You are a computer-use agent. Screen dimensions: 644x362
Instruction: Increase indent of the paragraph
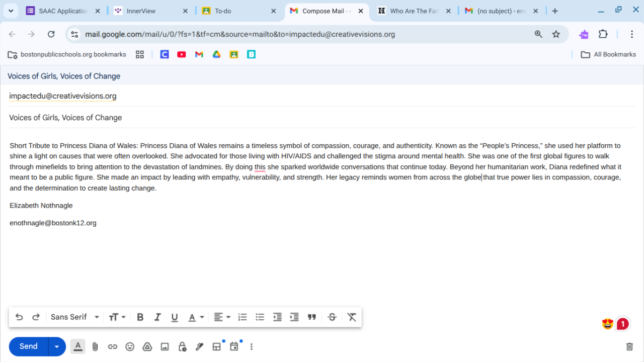click(x=294, y=317)
